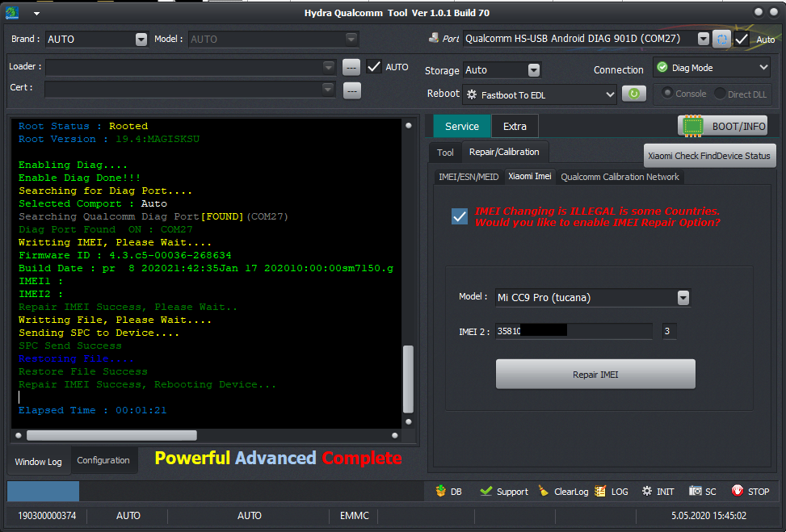Click Xiaomi Check FindDevice Status button

click(709, 156)
